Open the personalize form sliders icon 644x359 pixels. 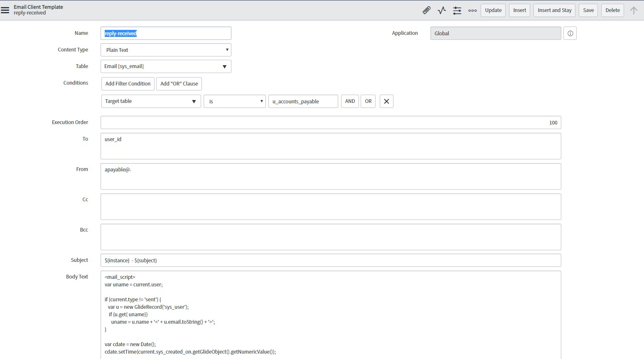[x=457, y=10]
